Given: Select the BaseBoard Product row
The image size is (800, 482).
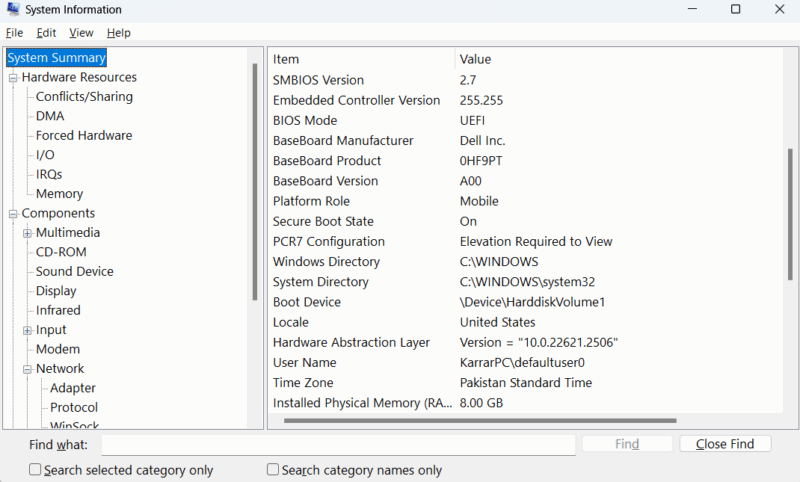Looking at the screenshot, I should (526, 161).
